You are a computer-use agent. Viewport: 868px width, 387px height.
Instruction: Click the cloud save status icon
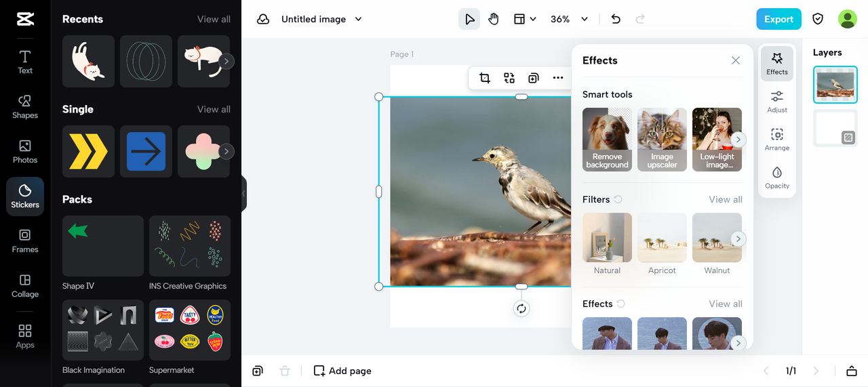click(263, 19)
